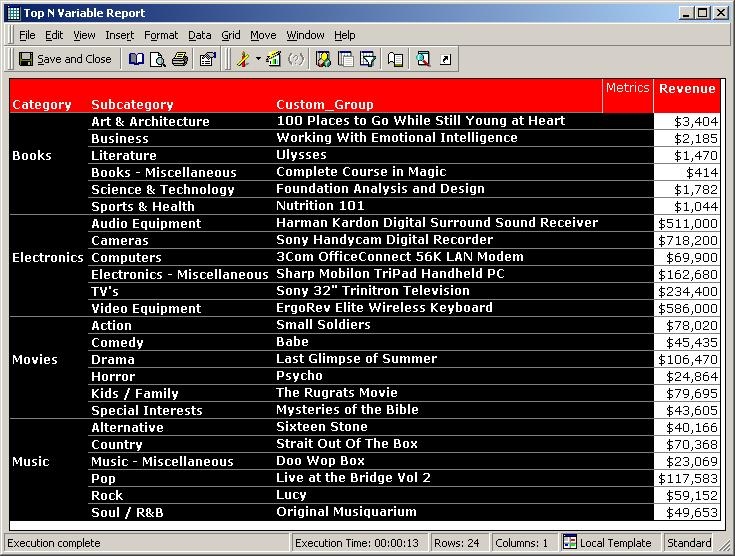The image size is (735, 556).
Task: Open the Grid menu
Action: tap(231, 35)
